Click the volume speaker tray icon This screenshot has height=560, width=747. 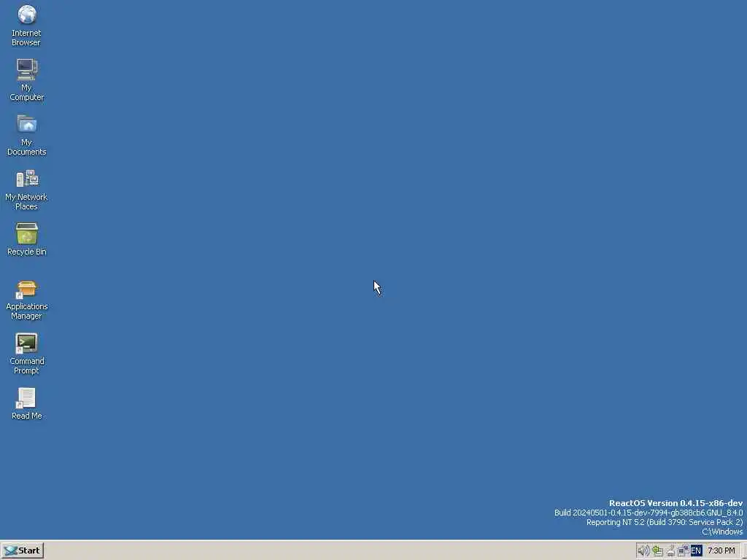[x=643, y=551]
